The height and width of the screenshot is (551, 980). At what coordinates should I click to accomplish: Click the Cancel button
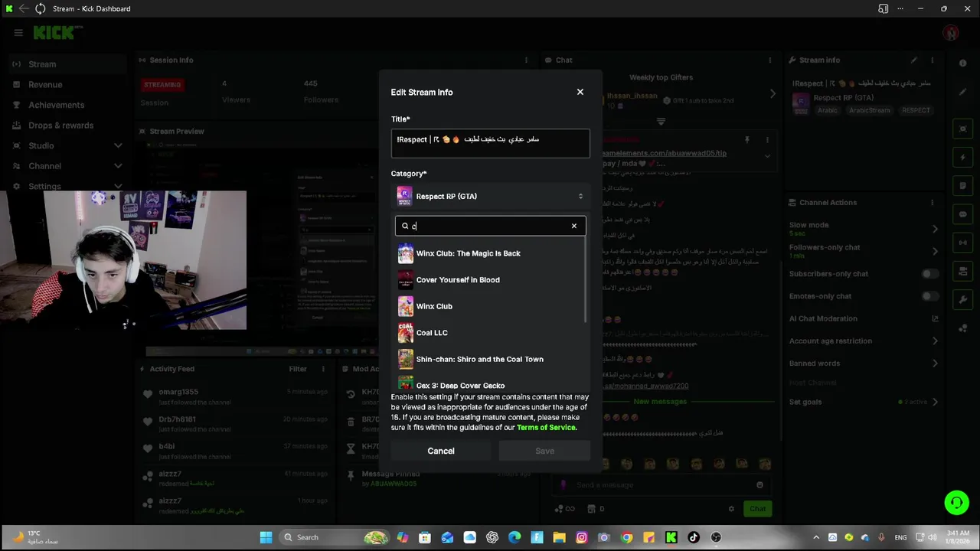point(441,451)
